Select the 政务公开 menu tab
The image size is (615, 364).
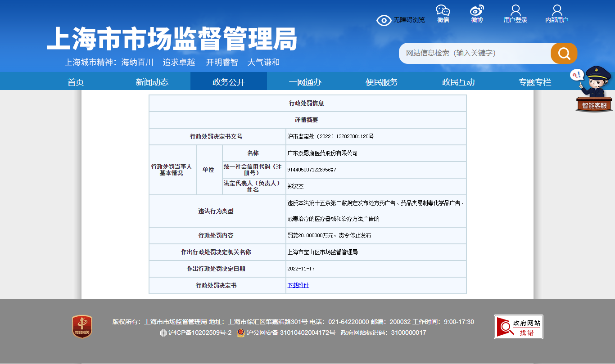coord(229,82)
